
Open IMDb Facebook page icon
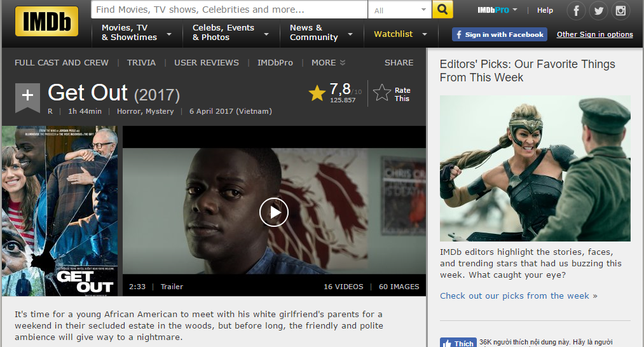coord(576,11)
